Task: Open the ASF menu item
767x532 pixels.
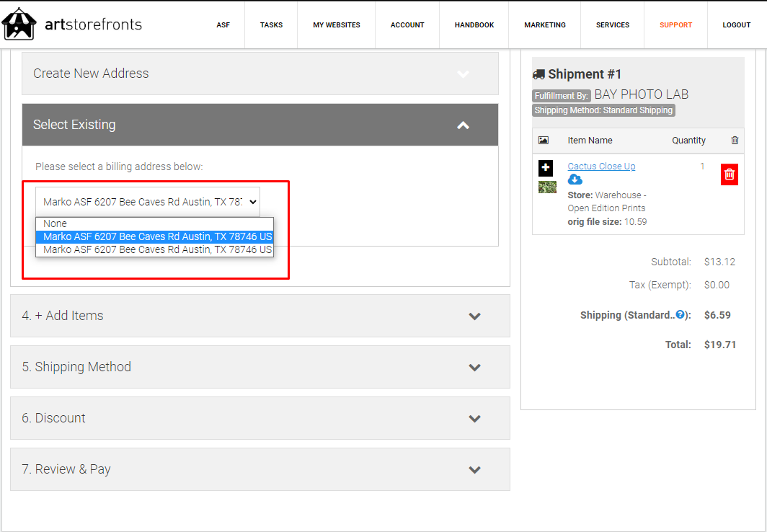Action: [x=223, y=25]
